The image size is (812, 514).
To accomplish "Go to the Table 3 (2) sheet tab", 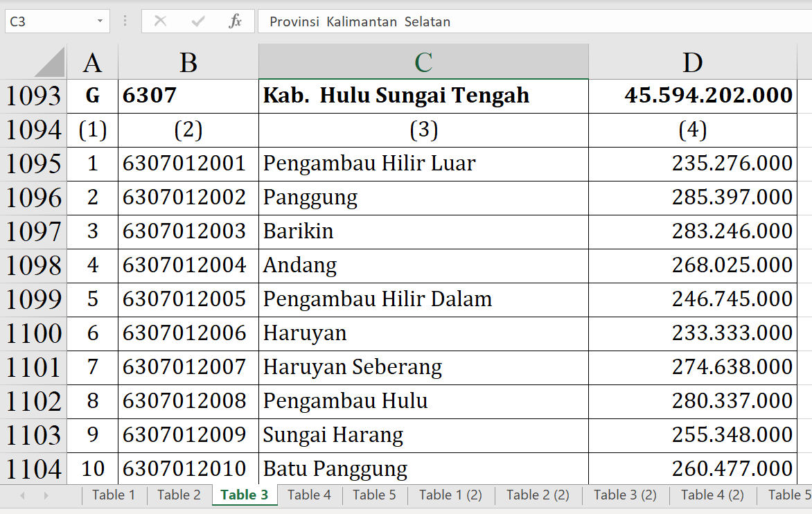I will [x=625, y=495].
